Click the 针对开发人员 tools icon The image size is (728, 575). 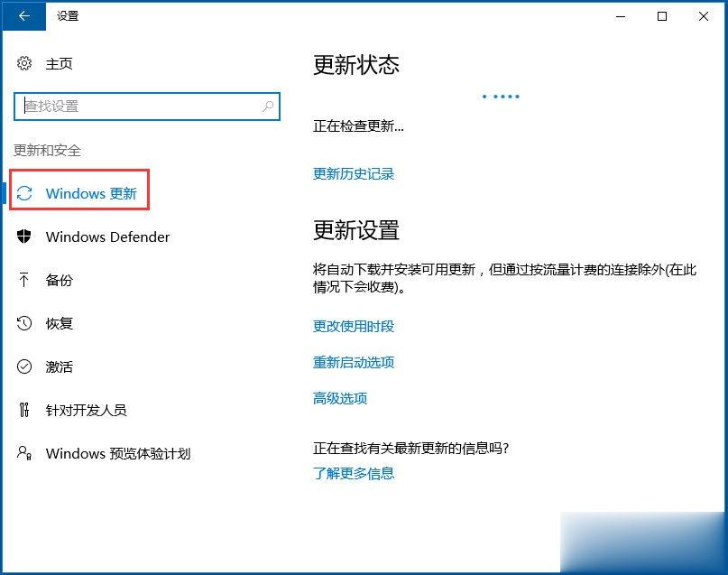pos(24,410)
